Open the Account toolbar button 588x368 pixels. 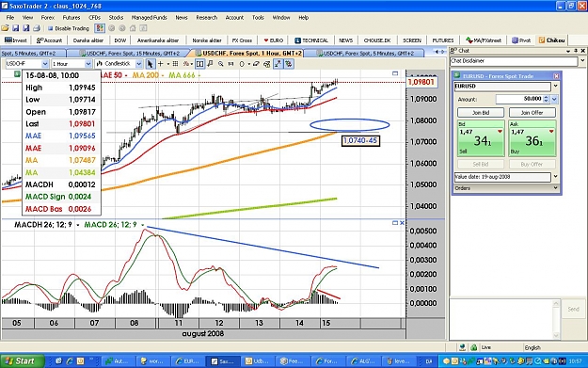[x=49, y=40]
